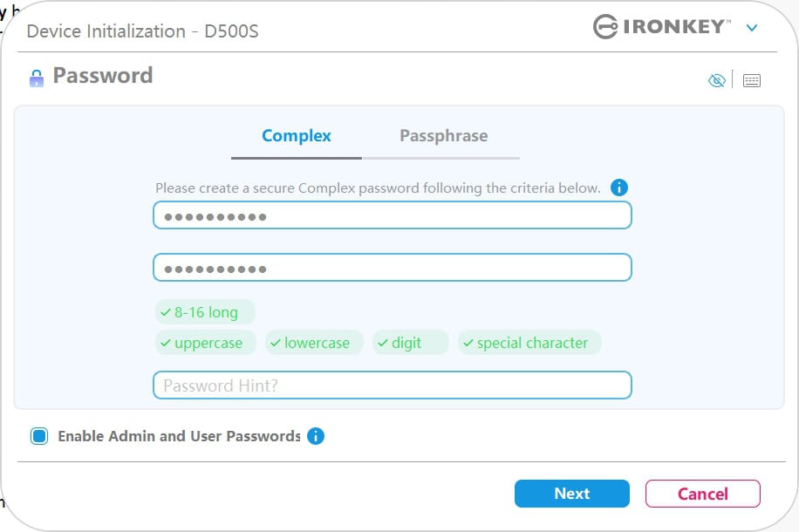
Task: Click the 8-16 long criteria badge
Action: tap(205, 312)
